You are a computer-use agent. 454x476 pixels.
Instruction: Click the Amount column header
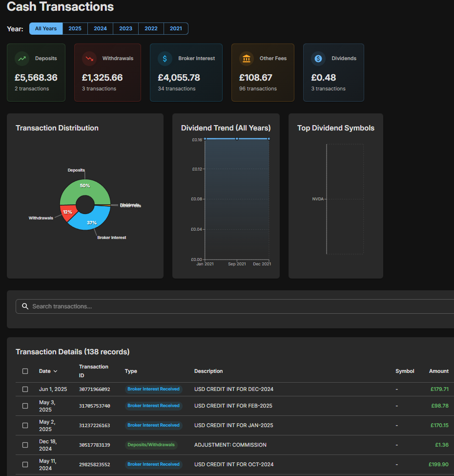click(438, 371)
